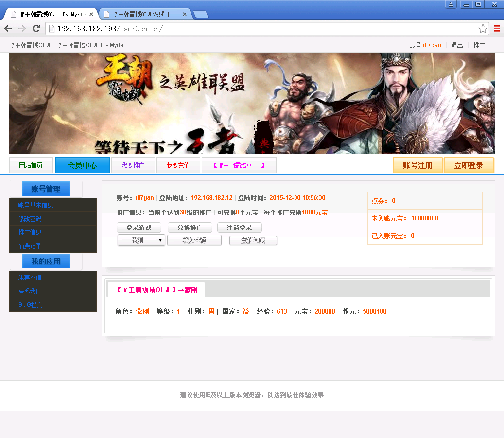Click the 推广 link in top bar
This screenshot has height=438, width=504.
pos(479,45)
